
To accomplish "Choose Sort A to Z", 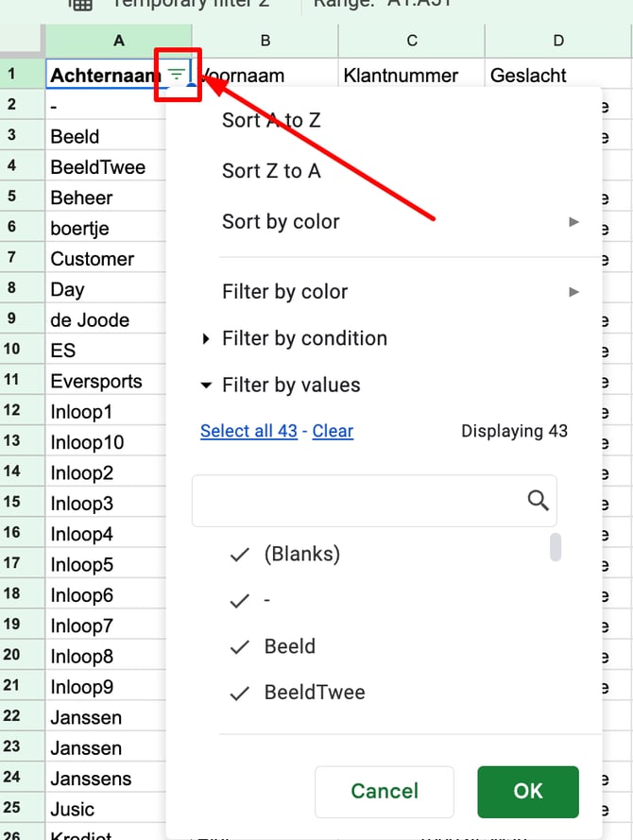I will click(271, 121).
